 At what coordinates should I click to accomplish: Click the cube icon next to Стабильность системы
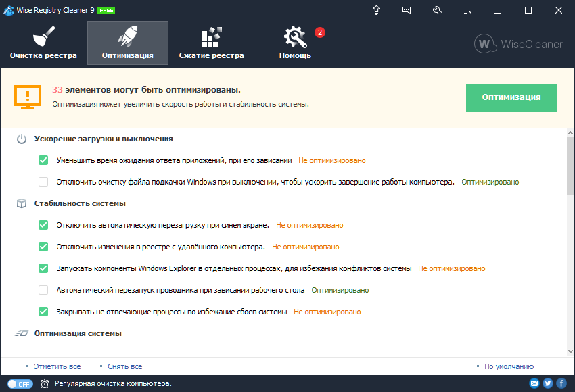pos(22,203)
